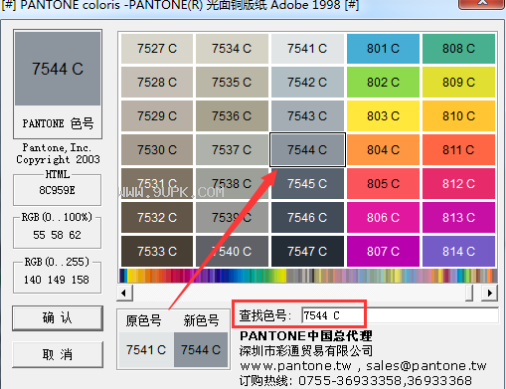Viewport: 506px width, 389px height.
Task: Select the 7532 C brown swatch
Action: pos(157,217)
